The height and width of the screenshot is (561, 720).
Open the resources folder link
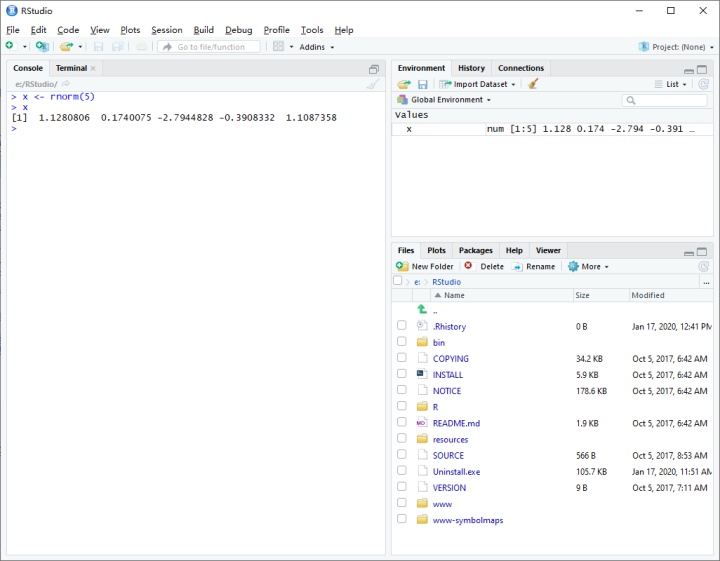450,439
